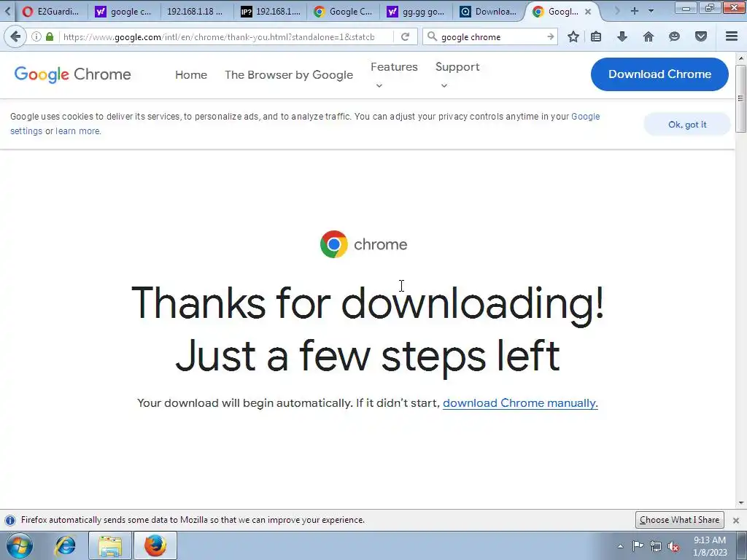
Task: Open 'learn more' cookie link
Action: [77, 131]
